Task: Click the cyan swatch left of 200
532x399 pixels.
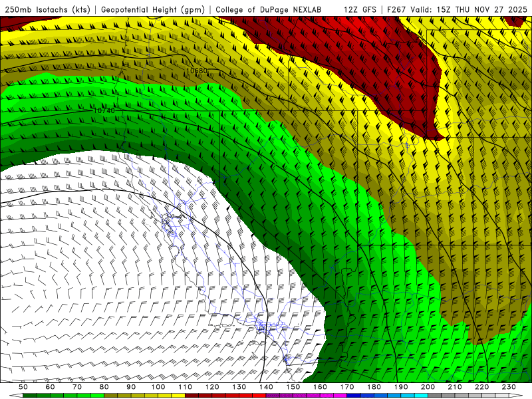Action: point(421,396)
